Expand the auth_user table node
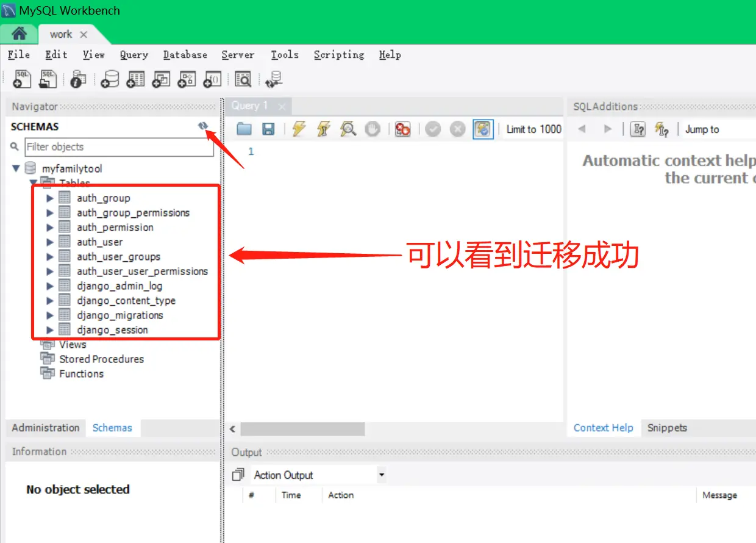Image resolution: width=756 pixels, height=543 pixels. pos(50,242)
